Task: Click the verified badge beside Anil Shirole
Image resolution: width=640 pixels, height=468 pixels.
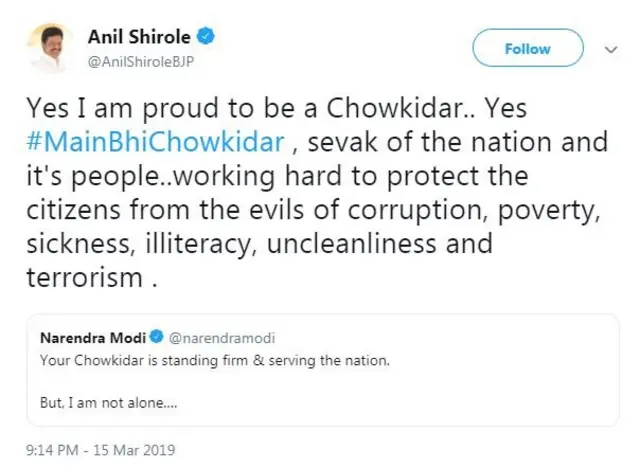Action: pos(206,37)
